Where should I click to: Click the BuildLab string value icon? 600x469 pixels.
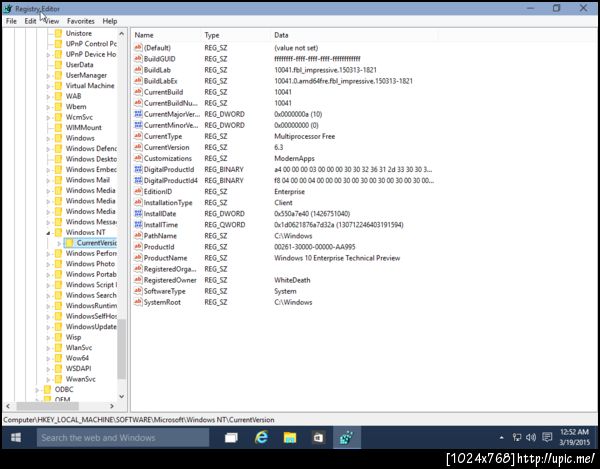pos(138,70)
